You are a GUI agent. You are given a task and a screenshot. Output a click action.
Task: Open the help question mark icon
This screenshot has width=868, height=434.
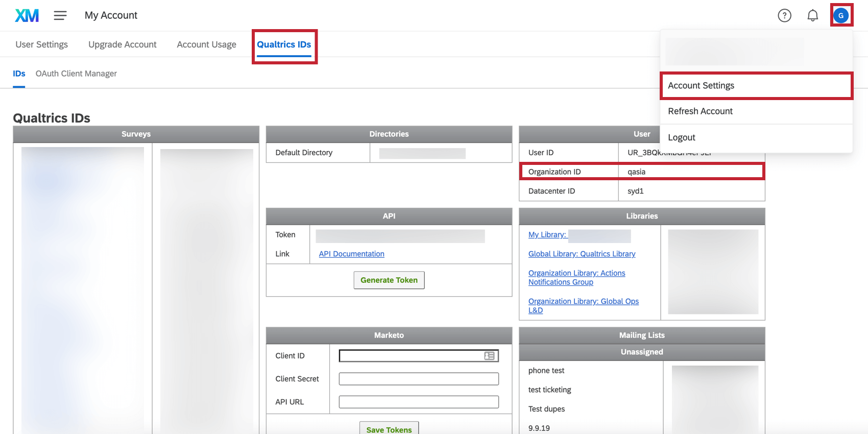(x=784, y=15)
